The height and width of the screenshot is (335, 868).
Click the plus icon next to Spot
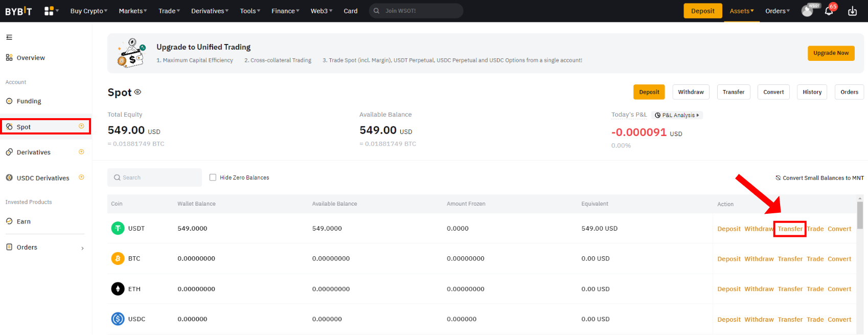(x=81, y=126)
